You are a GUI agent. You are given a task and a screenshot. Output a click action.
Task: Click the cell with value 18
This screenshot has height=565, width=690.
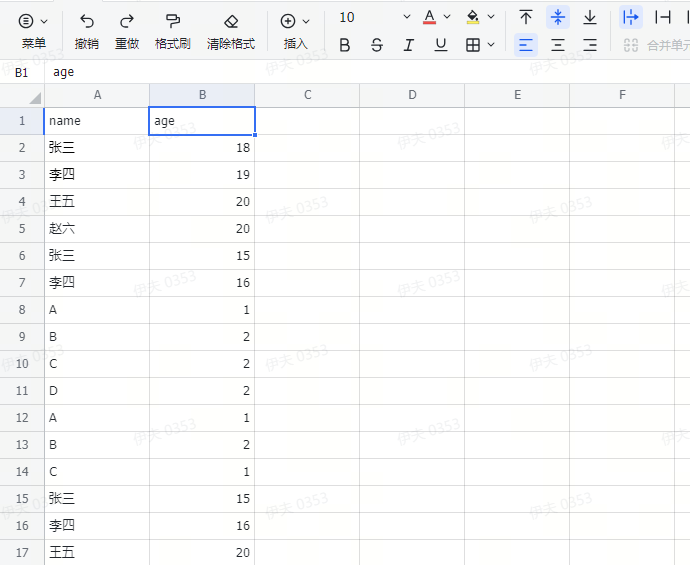[202, 147]
